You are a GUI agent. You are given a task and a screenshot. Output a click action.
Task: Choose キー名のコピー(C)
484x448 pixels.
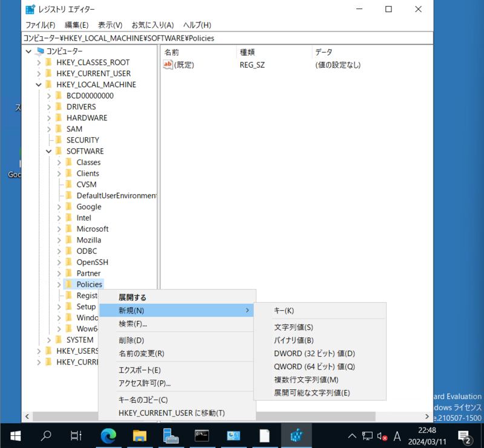[x=177, y=400]
